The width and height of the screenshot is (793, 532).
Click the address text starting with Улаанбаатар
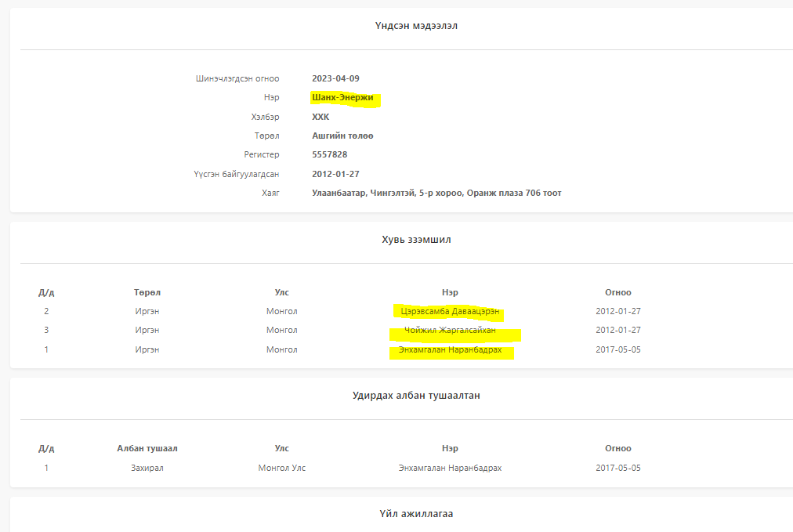[436, 193]
